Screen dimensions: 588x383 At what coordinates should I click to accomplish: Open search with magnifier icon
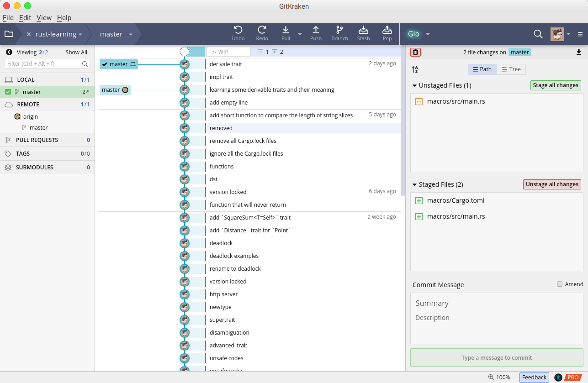point(538,34)
